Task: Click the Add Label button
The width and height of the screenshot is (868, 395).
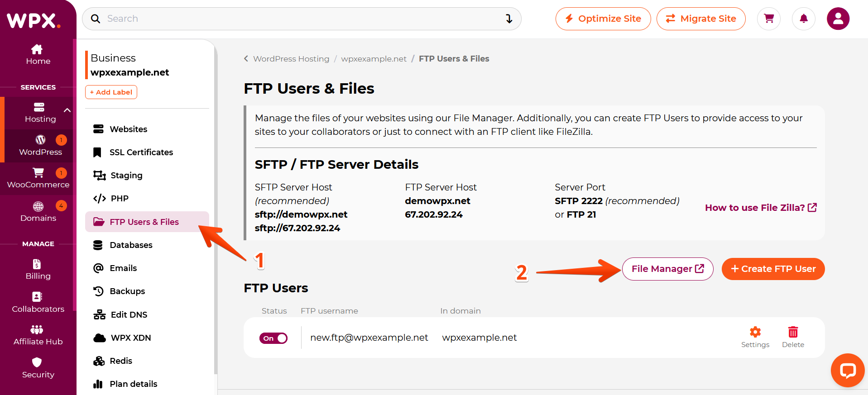Action: click(111, 92)
